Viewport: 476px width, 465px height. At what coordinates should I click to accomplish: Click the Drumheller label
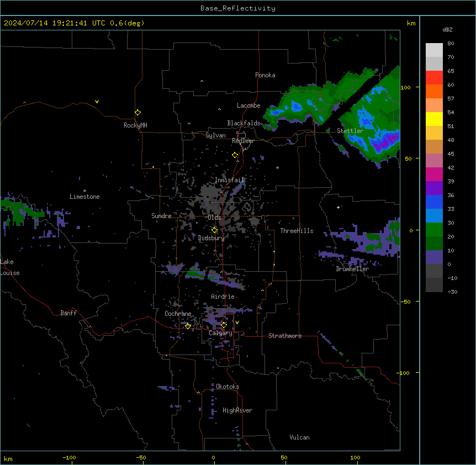point(352,269)
